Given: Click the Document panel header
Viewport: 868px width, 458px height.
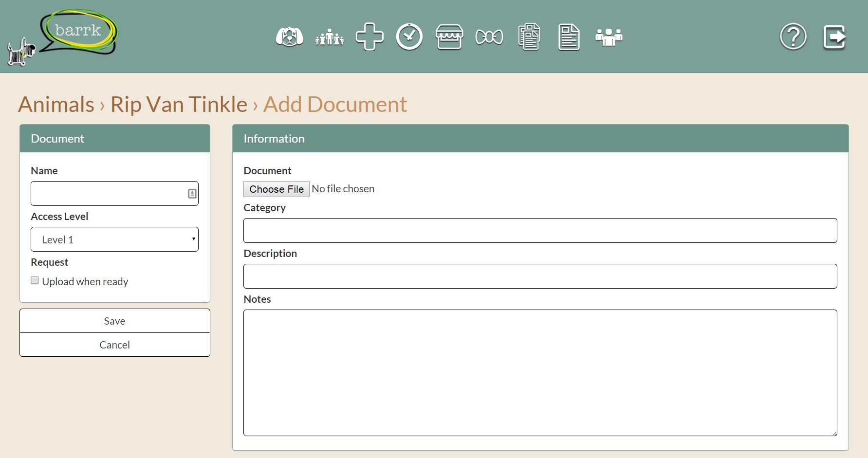Looking at the screenshot, I should pos(115,139).
